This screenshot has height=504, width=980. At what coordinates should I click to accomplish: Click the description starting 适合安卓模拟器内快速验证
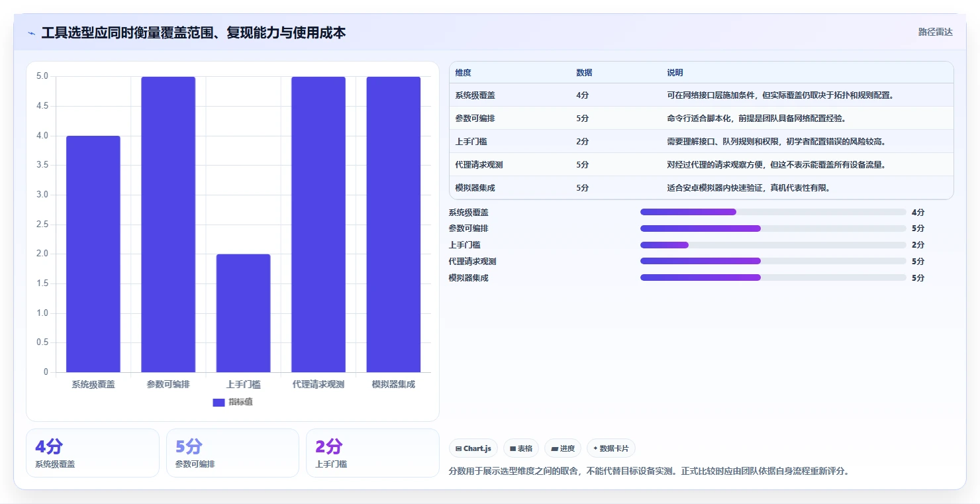(749, 188)
